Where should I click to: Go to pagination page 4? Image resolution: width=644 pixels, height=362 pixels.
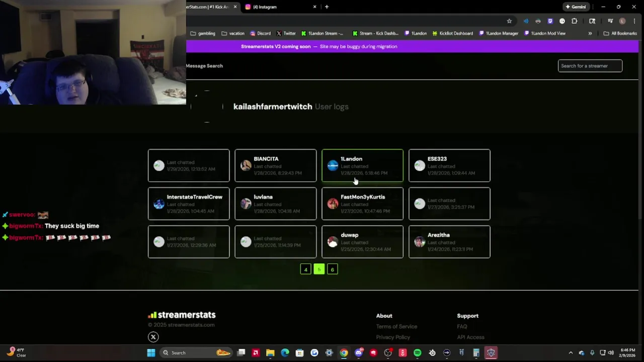click(x=305, y=269)
